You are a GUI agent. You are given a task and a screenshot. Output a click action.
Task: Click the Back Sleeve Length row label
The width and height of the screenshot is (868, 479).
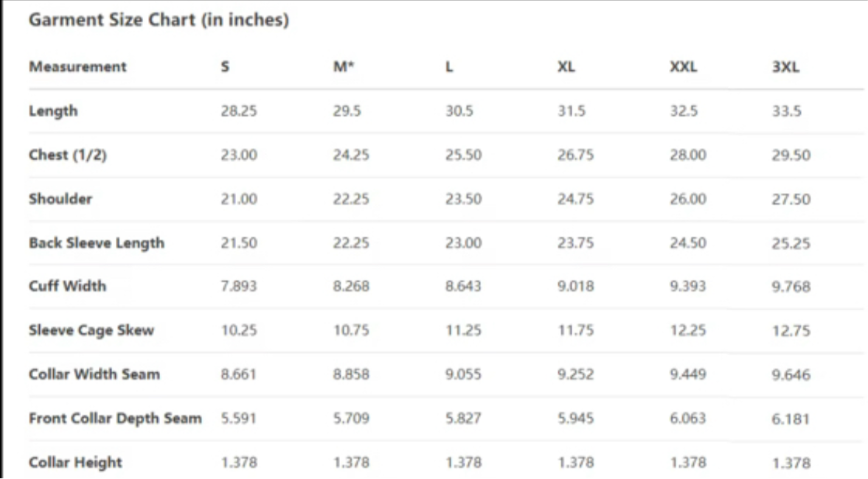97,243
